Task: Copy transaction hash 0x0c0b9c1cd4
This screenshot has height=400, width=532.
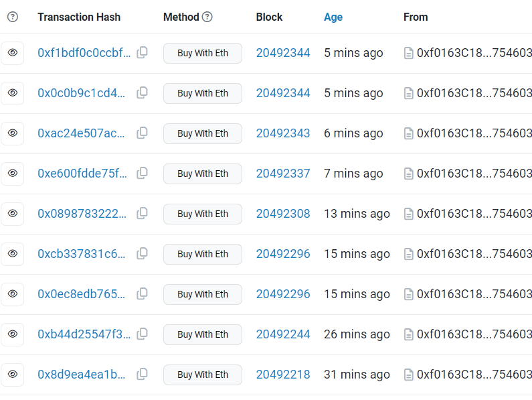Action: point(142,93)
